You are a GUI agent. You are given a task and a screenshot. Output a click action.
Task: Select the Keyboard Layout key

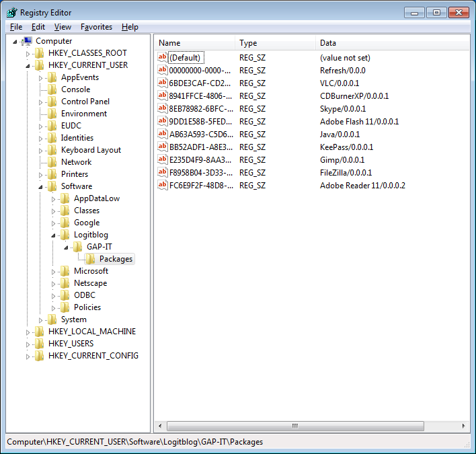[x=91, y=150]
